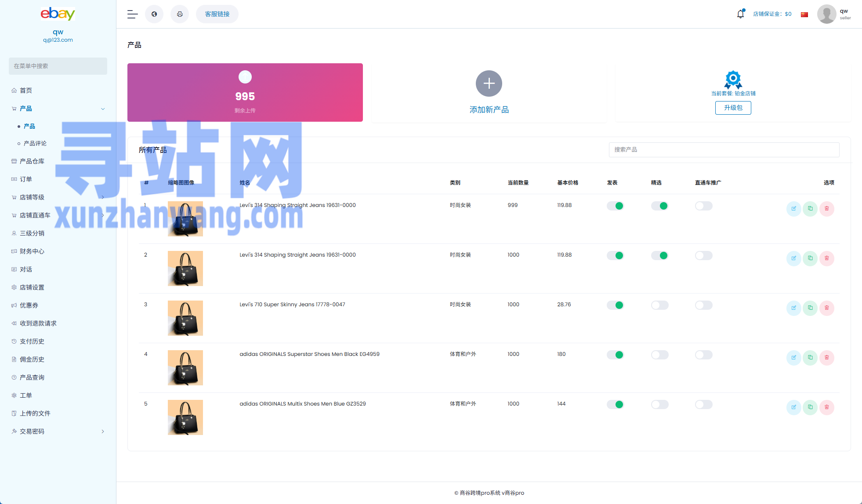Edit product in row 2

tap(793, 258)
